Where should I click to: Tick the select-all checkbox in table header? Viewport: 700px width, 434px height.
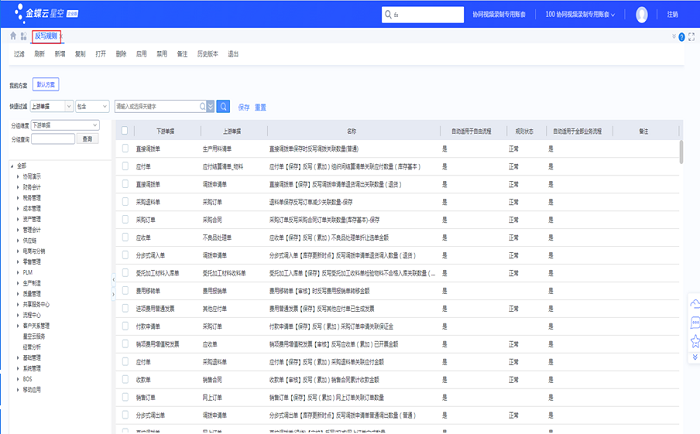click(125, 131)
